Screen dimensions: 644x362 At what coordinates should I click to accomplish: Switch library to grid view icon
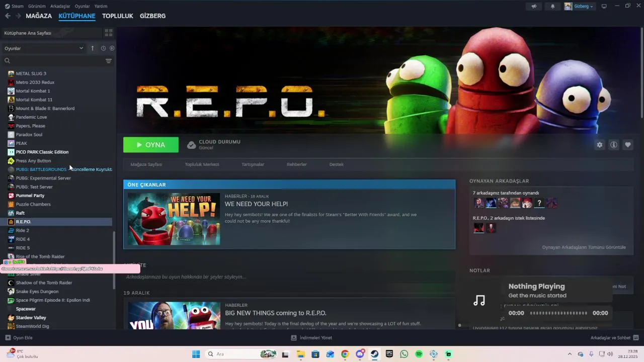[108, 33]
